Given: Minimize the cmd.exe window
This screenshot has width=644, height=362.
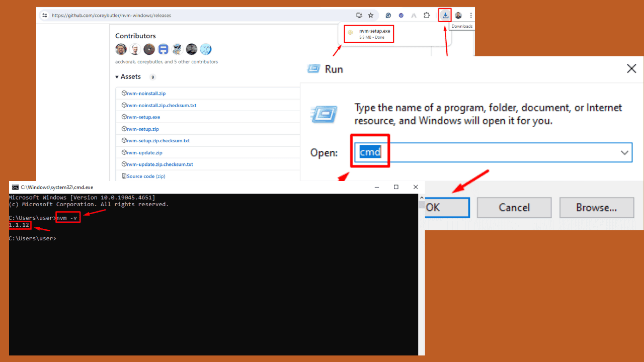Looking at the screenshot, I should click(377, 187).
